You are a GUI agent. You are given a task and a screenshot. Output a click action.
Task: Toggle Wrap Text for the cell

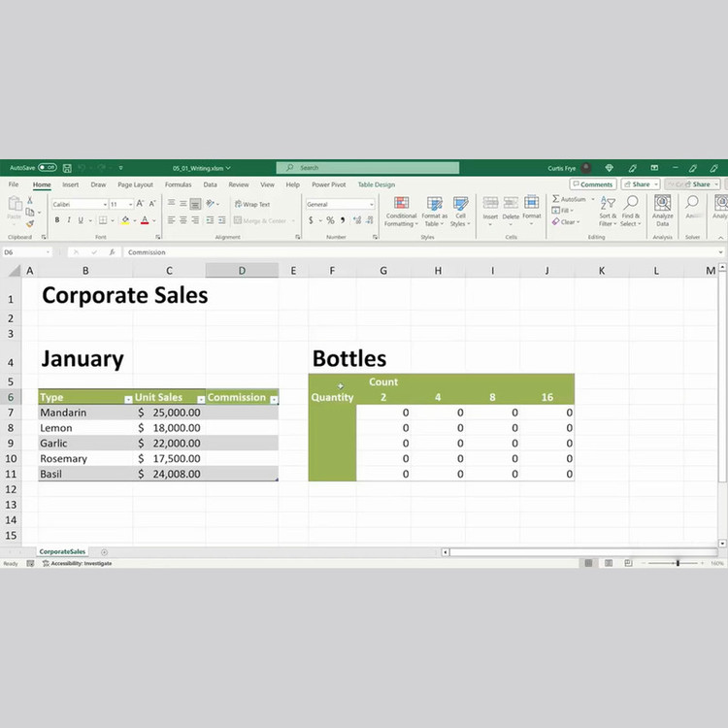[x=252, y=205]
